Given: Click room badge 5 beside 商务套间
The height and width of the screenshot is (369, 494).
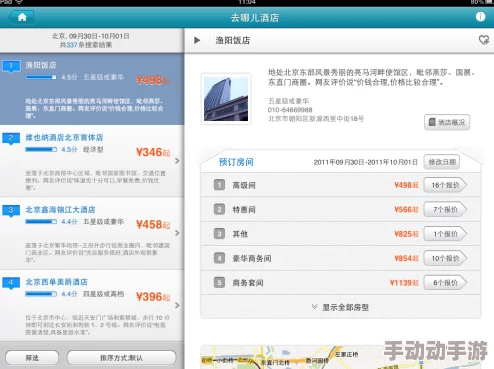Looking at the screenshot, I should coord(219,283).
